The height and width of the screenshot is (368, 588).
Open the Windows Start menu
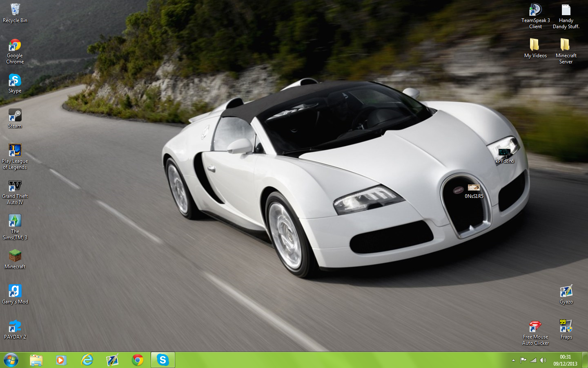pos(11,360)
